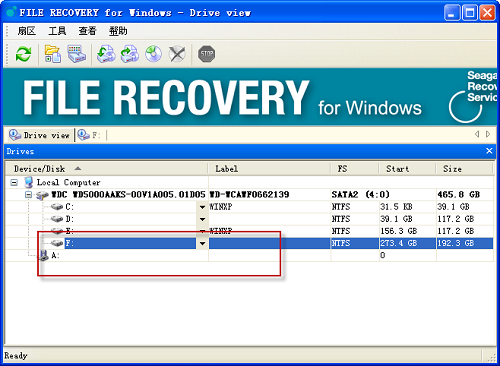Collapse the Local Computer tree node
Screen dimensions: 500x366
[14, 182]
